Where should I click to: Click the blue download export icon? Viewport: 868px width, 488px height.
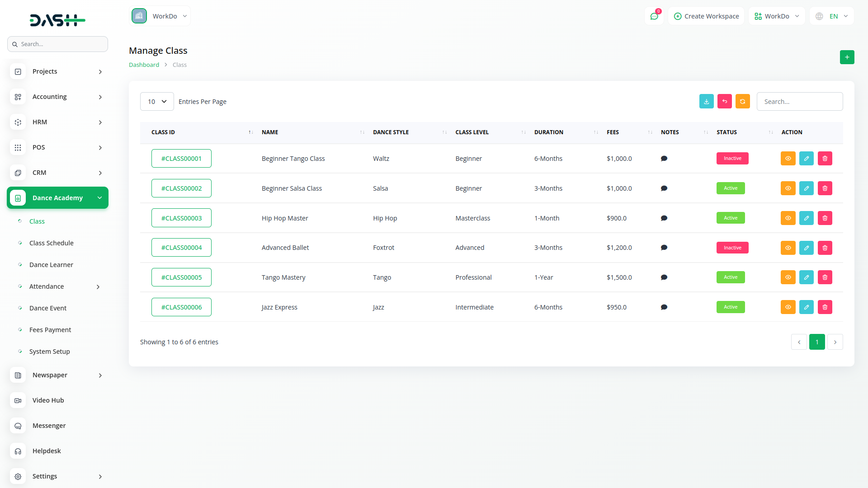click(x=706, y=101)
